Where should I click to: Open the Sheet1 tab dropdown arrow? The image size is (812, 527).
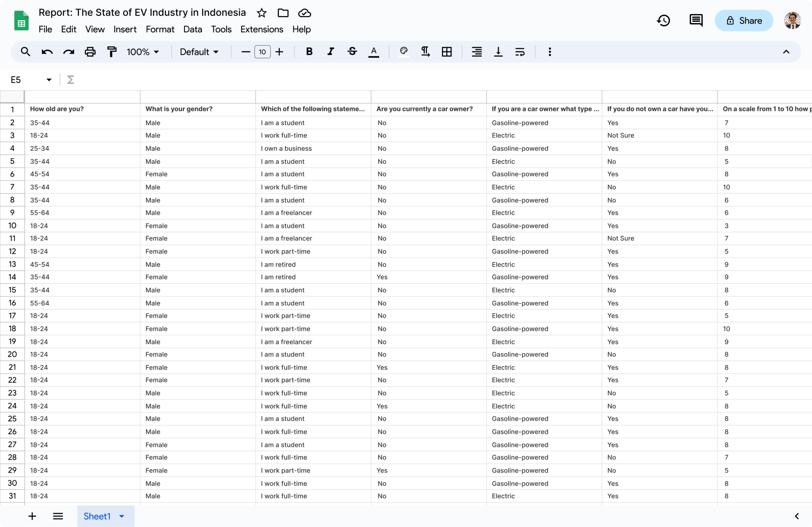point(122,516)
